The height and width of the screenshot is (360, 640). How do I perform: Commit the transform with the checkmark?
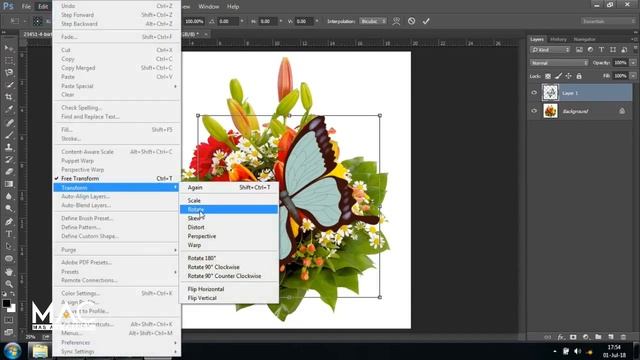tap(426, 21)
